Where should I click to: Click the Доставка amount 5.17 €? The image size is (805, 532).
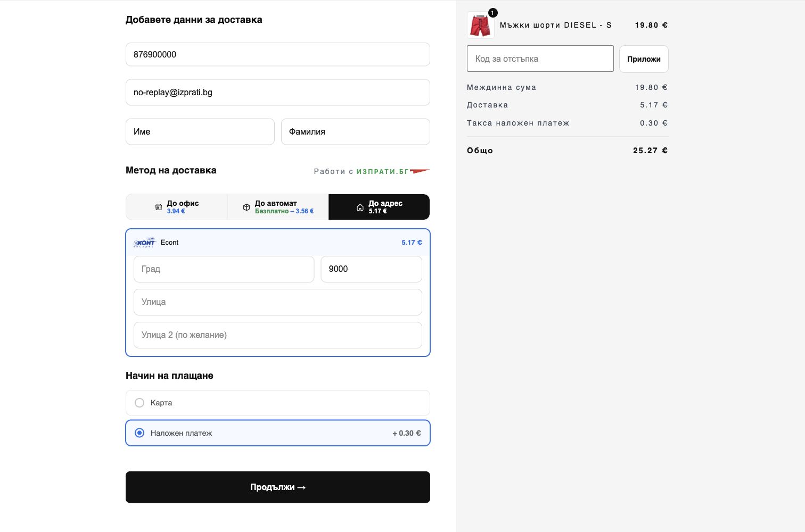(654, 105)
